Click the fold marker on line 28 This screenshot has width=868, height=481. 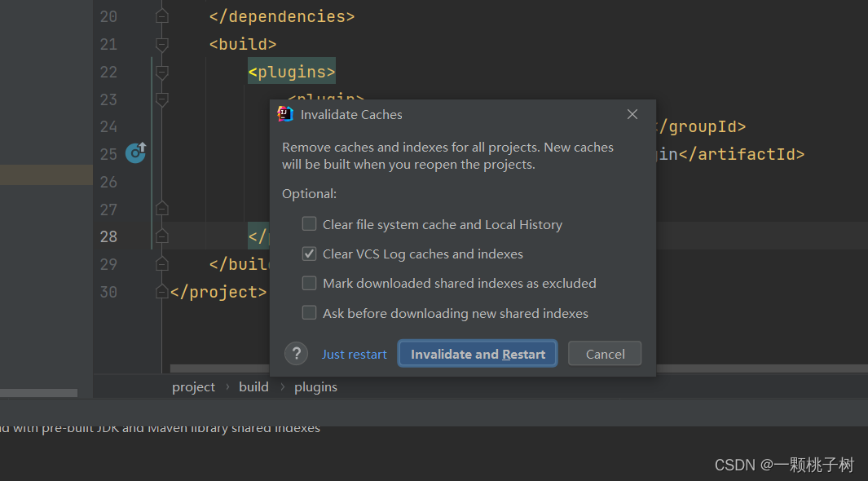coord(161,236)
